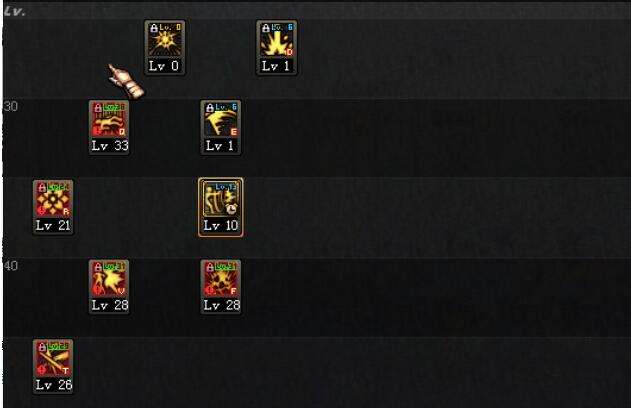Image resolution: width=631 pixels, height=408 pixels.
Task: Select the Lv 0 explosion skill icon
Action: (165, 39)
